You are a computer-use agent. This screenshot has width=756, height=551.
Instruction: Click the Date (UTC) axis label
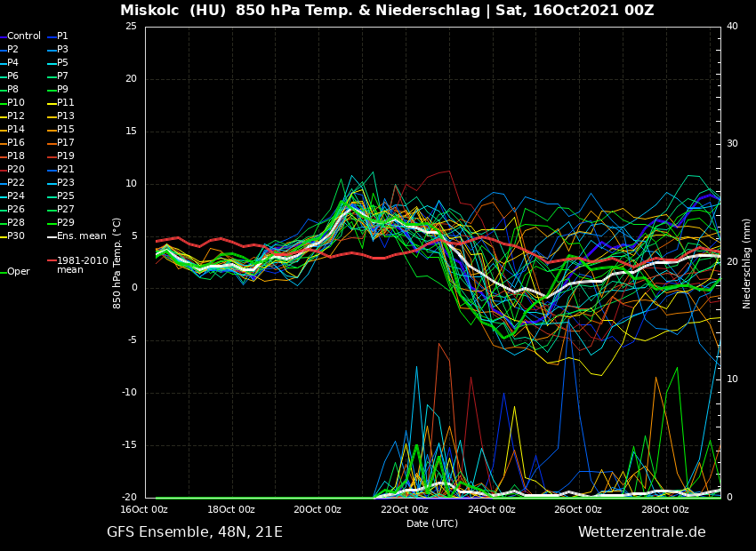coord(432,524)
